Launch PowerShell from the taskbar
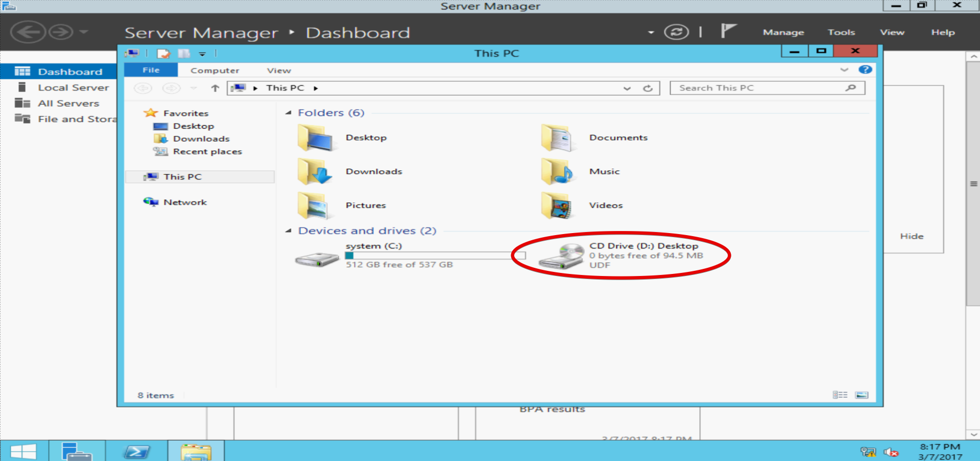This screenshot has width=980, height=461. 137,451
